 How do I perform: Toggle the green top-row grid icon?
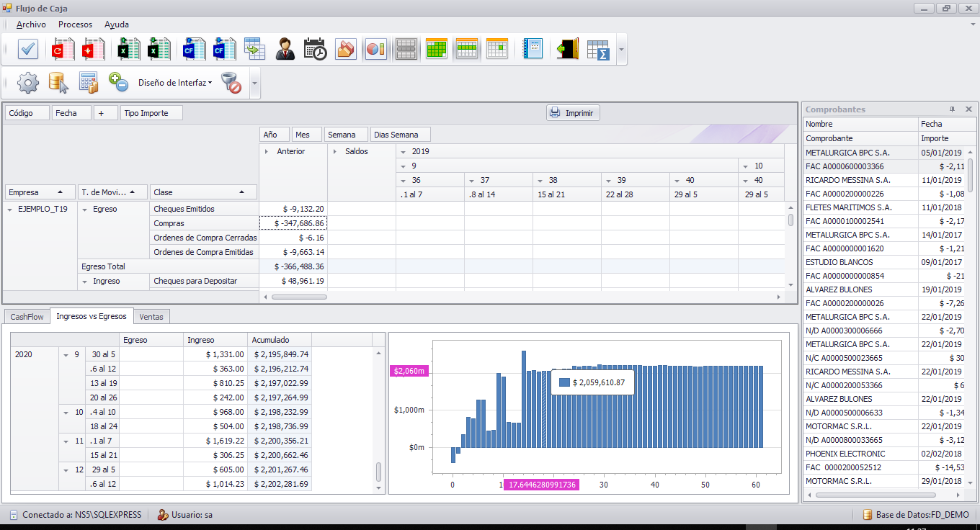pyautogui.click(x=467, y=49)
